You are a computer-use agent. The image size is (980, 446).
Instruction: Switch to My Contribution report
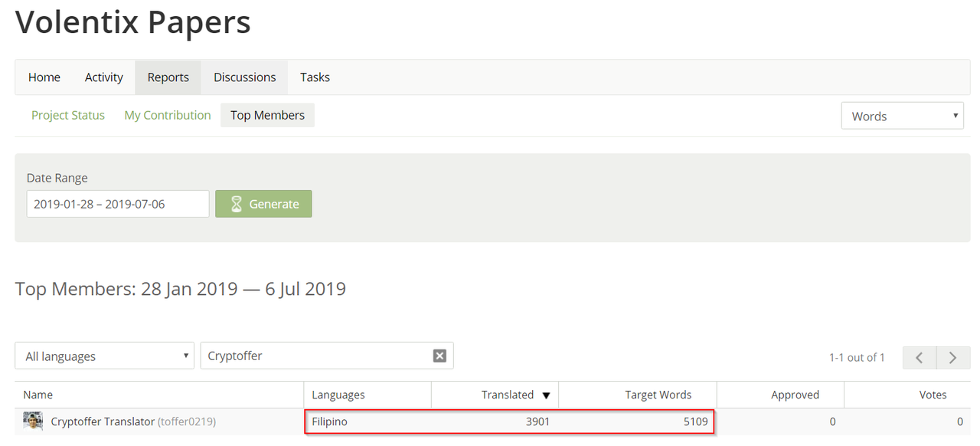(168, 115)
